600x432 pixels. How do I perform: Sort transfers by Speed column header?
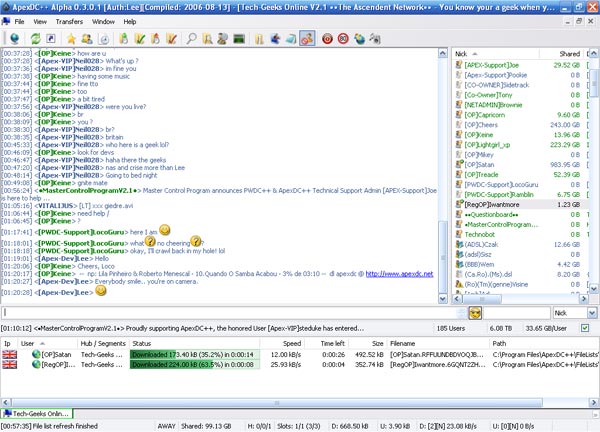click(281, 344)
